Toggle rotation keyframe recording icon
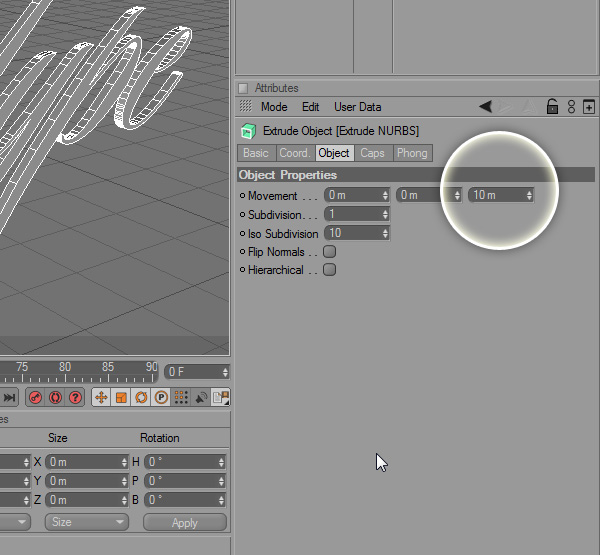The height and width of the screenshot is (555, 600). tap(141, 397)
